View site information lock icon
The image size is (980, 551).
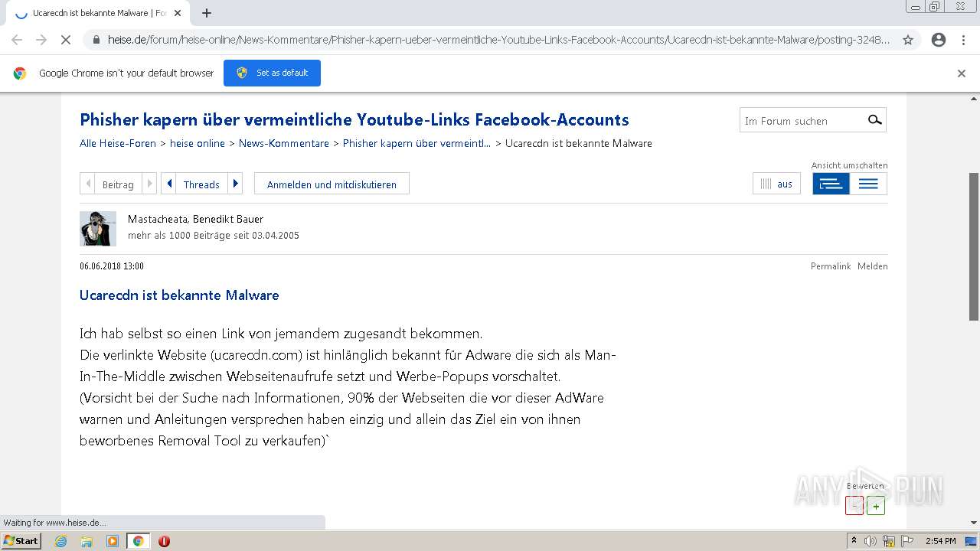point(96,40)
